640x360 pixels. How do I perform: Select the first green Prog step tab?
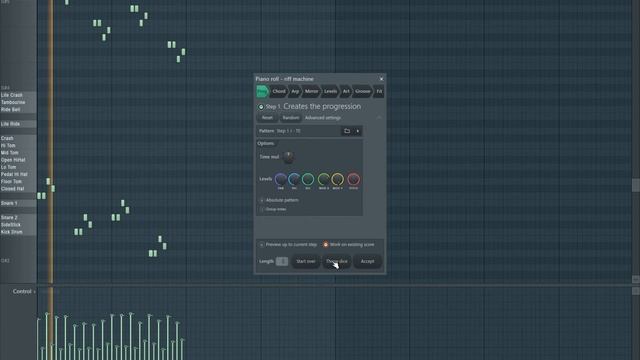click(262, 91)
